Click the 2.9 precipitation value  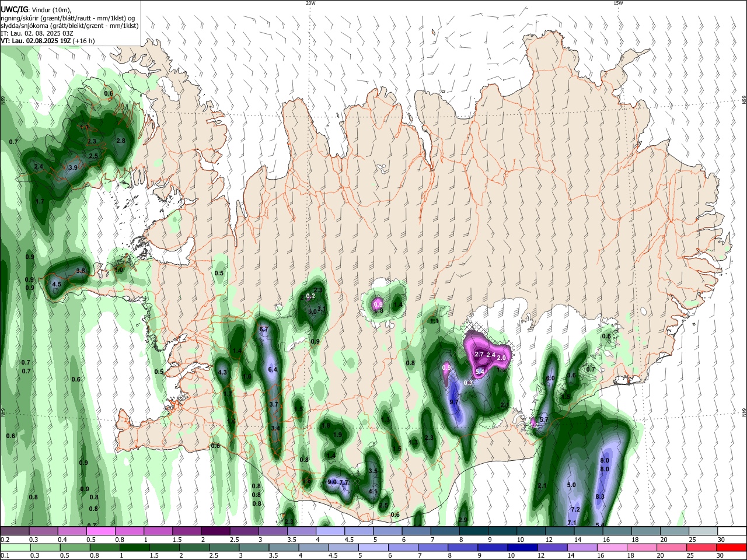(x=463, y=520)
